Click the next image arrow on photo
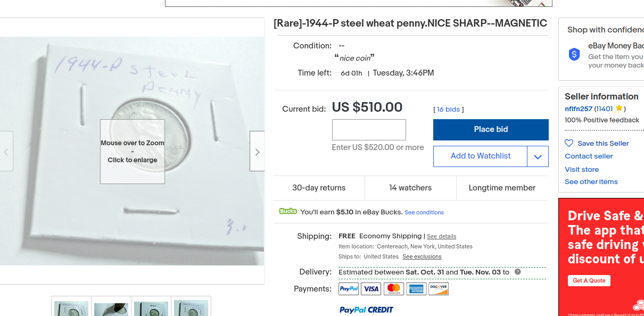The image size is (644, 316). click(257, 152)
